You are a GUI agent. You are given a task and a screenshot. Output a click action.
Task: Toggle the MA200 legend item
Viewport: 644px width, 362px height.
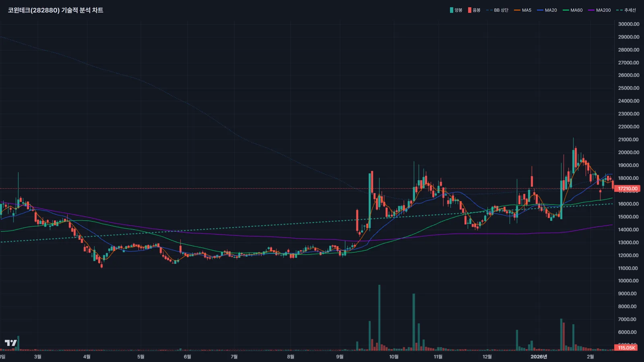coord(599,10)
